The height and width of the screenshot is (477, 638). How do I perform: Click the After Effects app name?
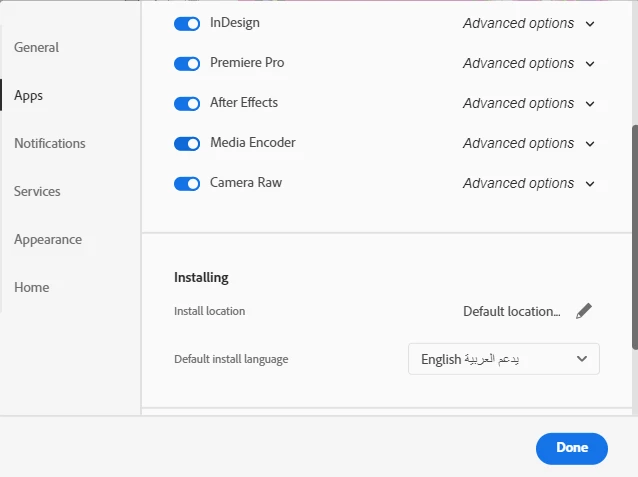pos(244,103)
